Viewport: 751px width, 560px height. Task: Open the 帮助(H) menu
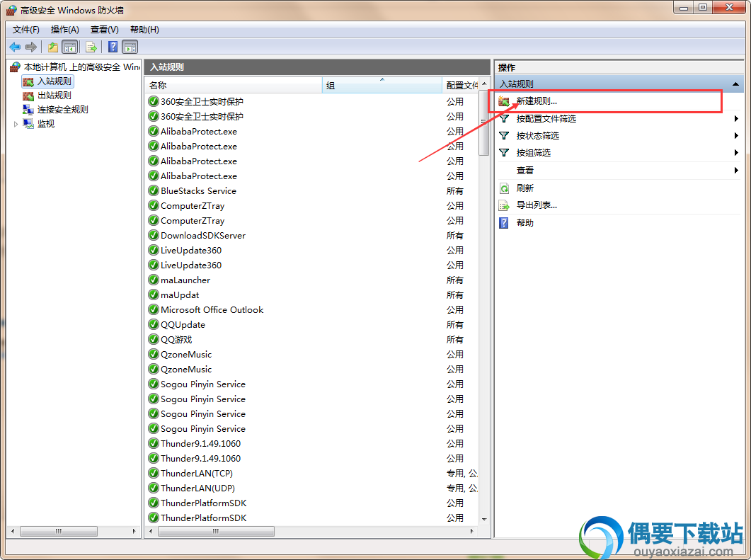144,30
